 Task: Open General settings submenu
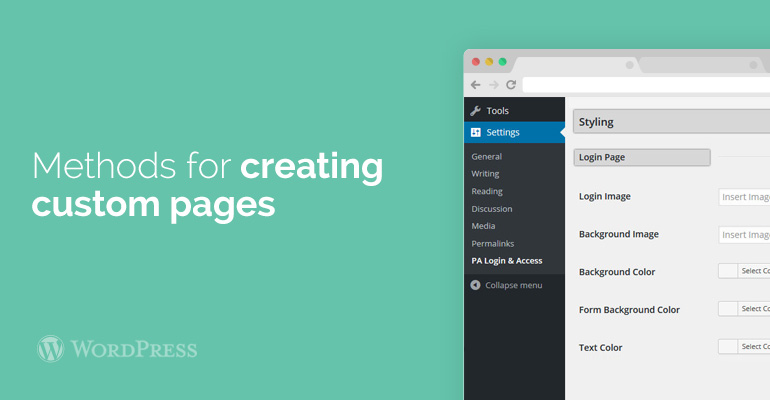[x=487, y=157]
